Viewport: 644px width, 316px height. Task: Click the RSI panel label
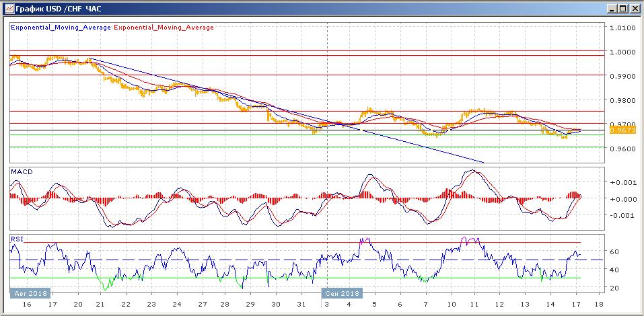click(x=17, y=238)
